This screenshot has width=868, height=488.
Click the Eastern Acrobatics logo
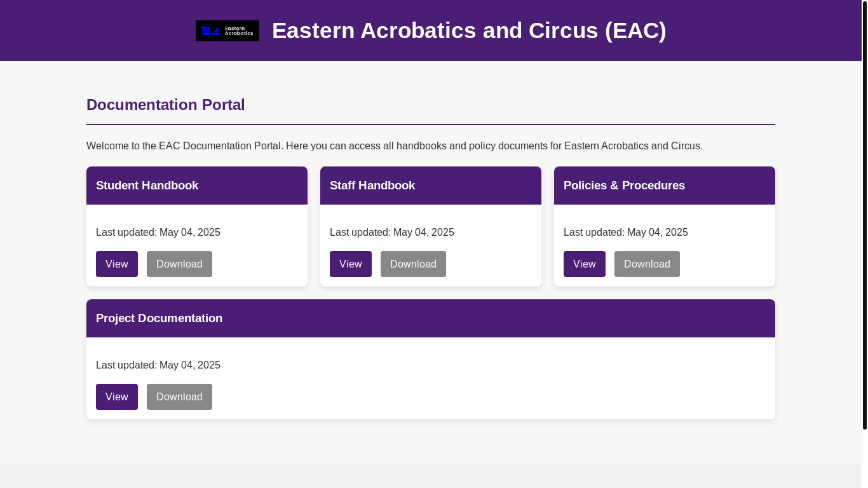pos(227,30)
